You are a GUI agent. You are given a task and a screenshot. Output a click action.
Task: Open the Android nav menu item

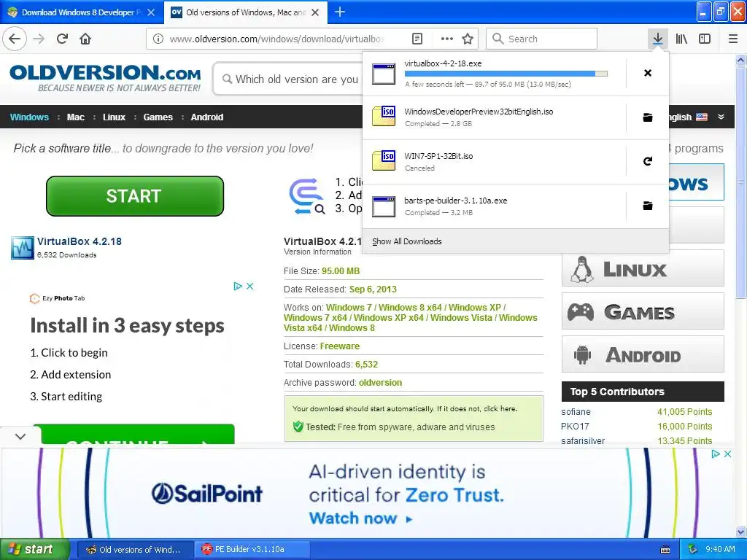(207, 117)
